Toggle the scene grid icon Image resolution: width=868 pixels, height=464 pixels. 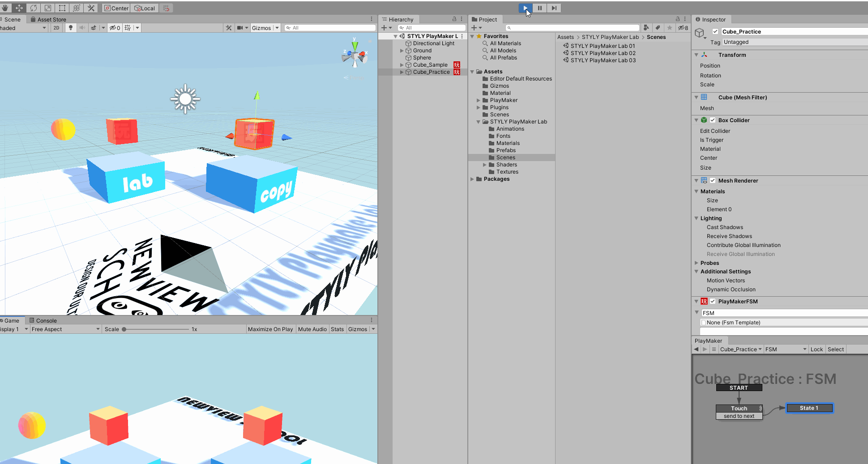pyautogui.click(x=128, y=28)
